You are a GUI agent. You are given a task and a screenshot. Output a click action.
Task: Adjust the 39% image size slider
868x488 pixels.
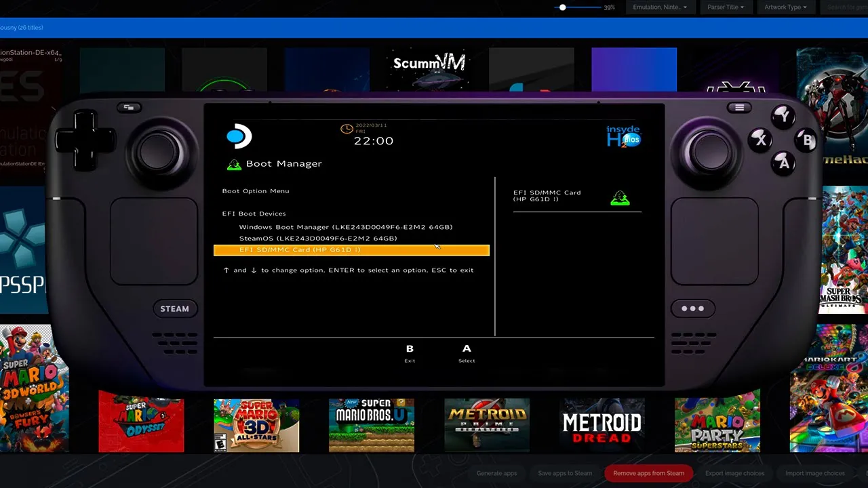[577, 7]
